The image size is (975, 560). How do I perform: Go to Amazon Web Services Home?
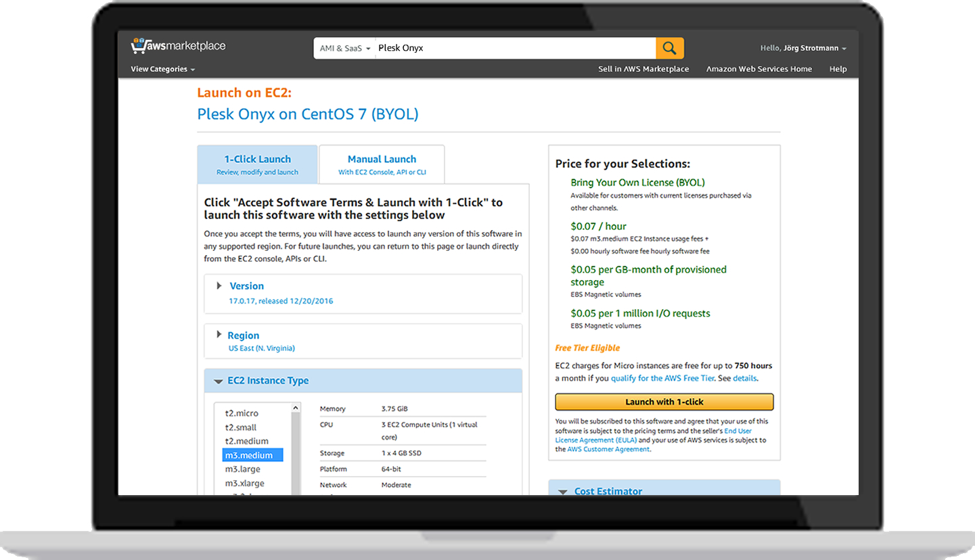tap(759, 69)
